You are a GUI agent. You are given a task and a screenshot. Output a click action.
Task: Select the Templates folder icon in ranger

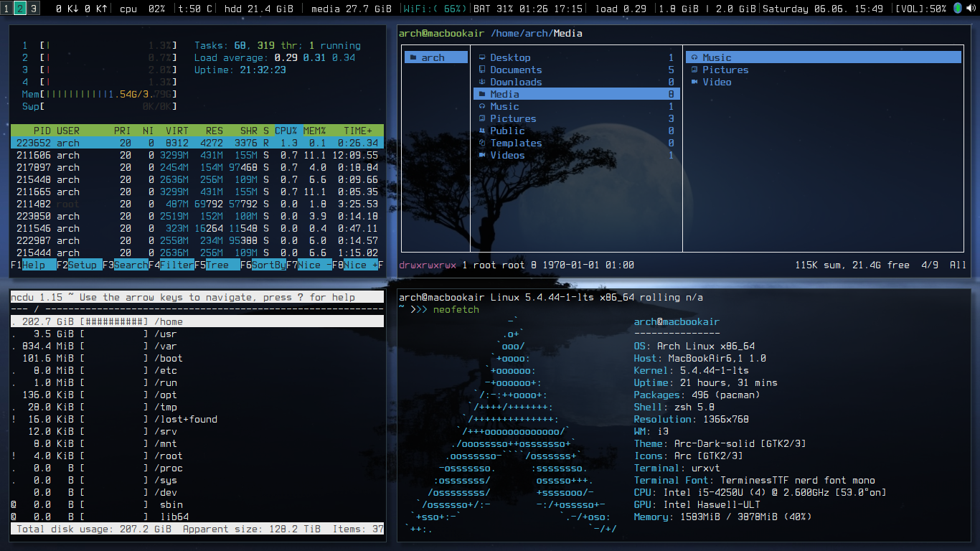(482, 143)
